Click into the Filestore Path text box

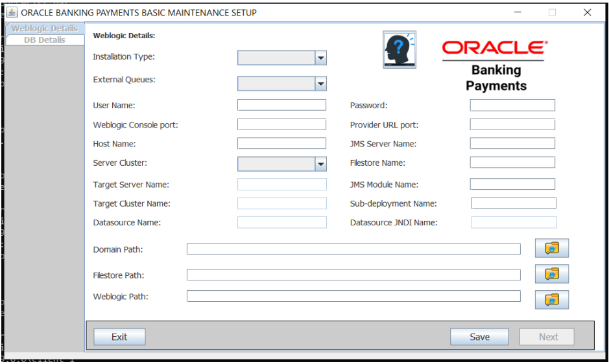coord(354,275)
